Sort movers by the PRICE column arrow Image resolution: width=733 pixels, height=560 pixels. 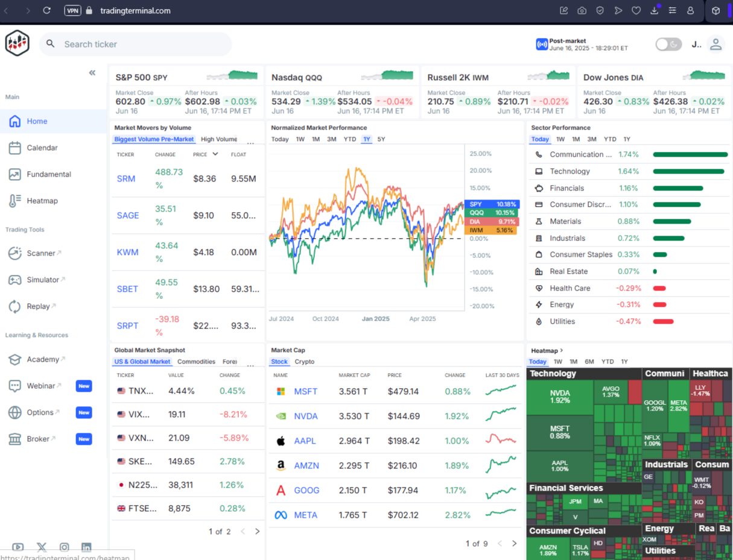(215, 154)
